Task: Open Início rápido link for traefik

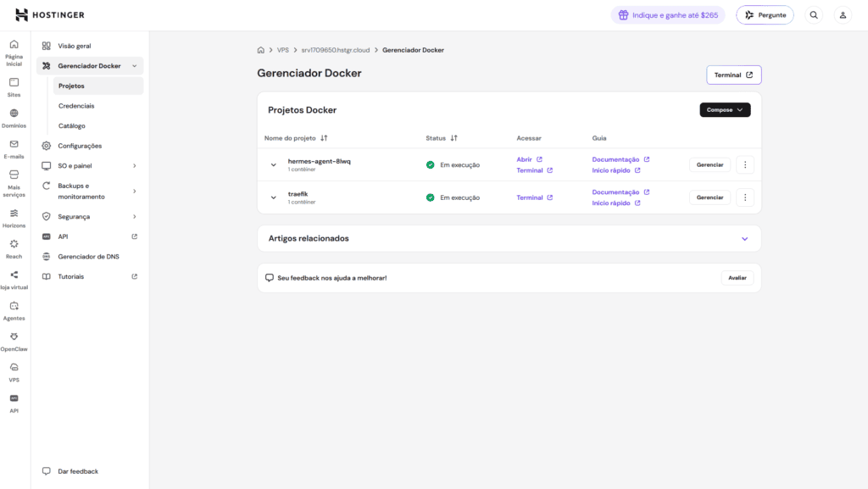Action: pyautogui.click(x=616, y=203)
